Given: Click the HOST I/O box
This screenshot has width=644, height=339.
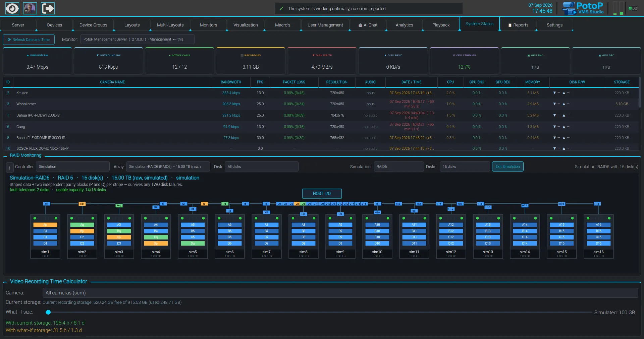Looking at the screenshot, I should pos(322,194).
